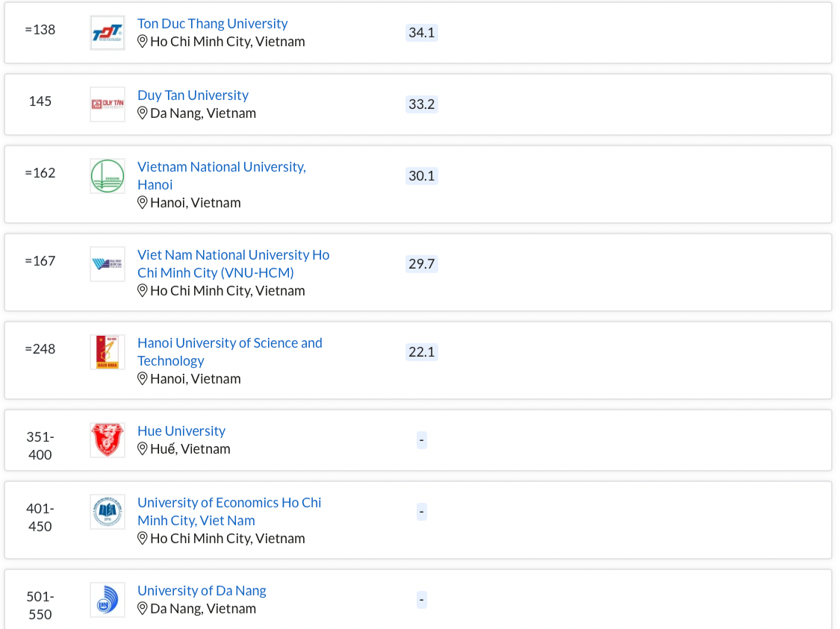The image size is (840, 629).
Task: Click the 22.1 overall score badge
Action: [x=421, y=352]
